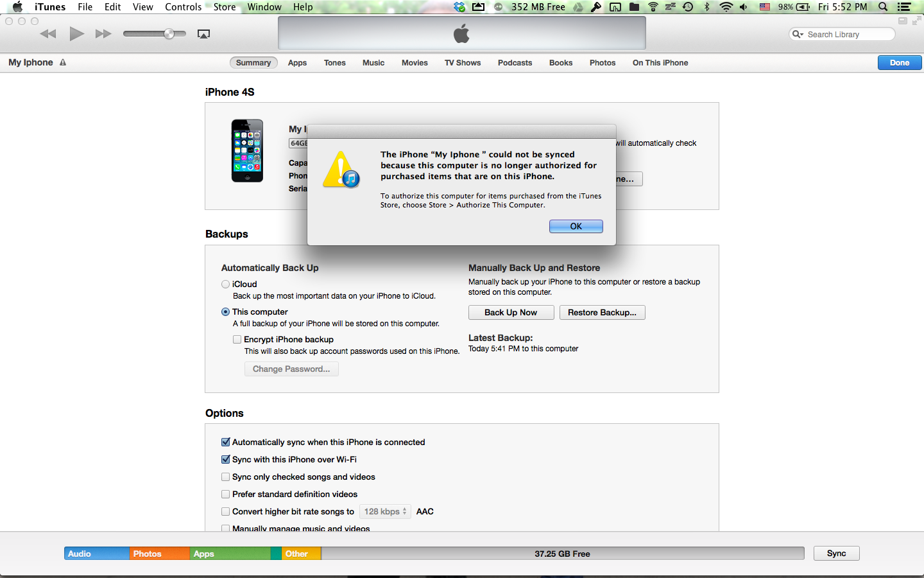
Task: Switch to the On This iPhone tab
Action: [660, 62]
